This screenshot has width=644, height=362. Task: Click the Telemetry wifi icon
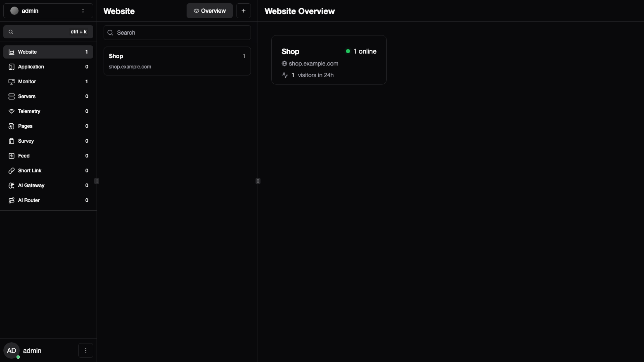pyautogui.click(x=12, y=111)
